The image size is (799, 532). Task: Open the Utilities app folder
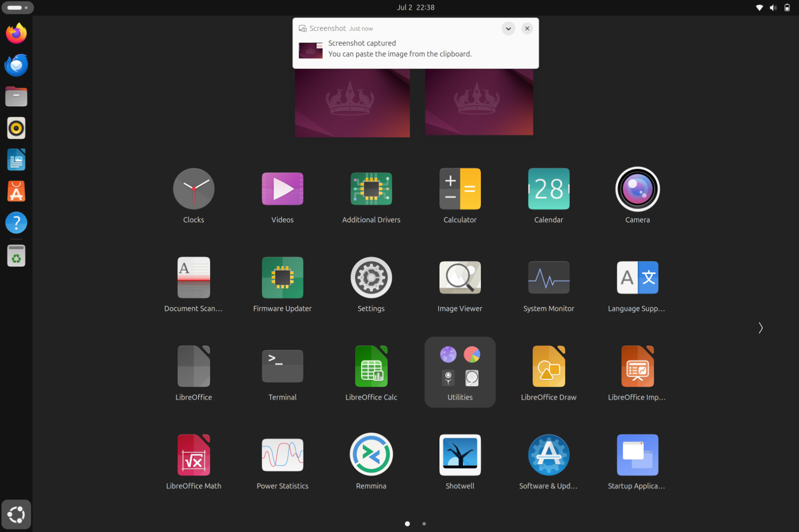460,372
